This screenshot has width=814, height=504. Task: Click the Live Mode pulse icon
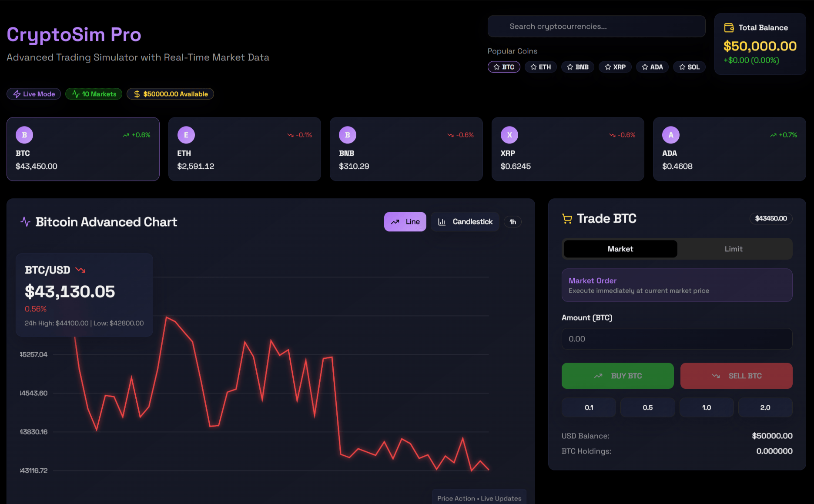click(x=17, y=93)
